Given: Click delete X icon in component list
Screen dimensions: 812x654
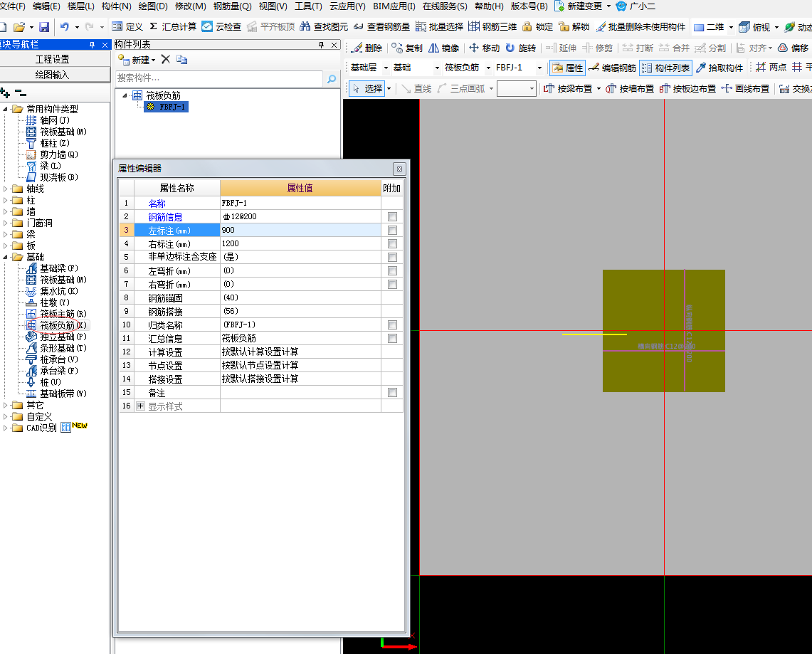Looking at the screenshot, I should pyautogui.click(x=166, y=60).
